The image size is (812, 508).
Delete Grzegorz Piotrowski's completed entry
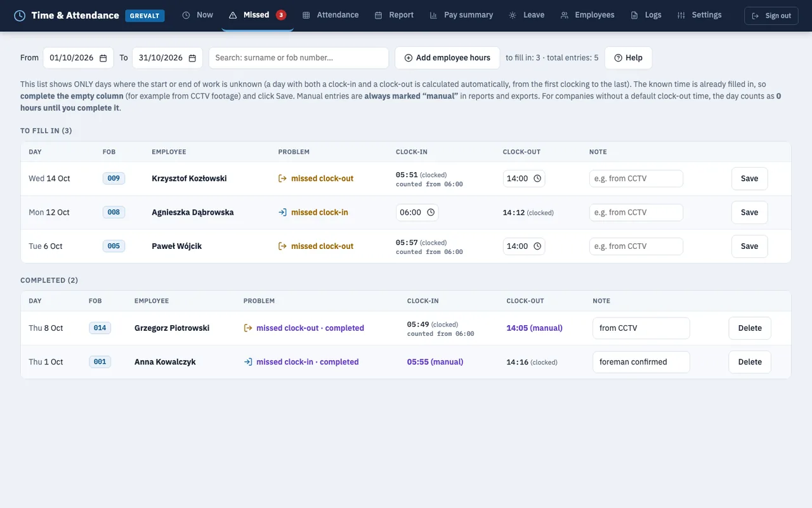[750, 328]
